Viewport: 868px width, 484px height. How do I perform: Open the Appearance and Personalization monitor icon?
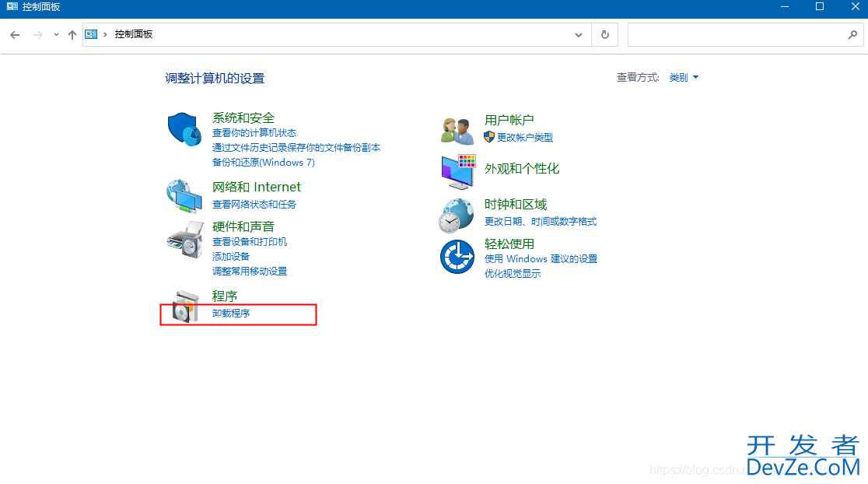(x=458, y=172)
